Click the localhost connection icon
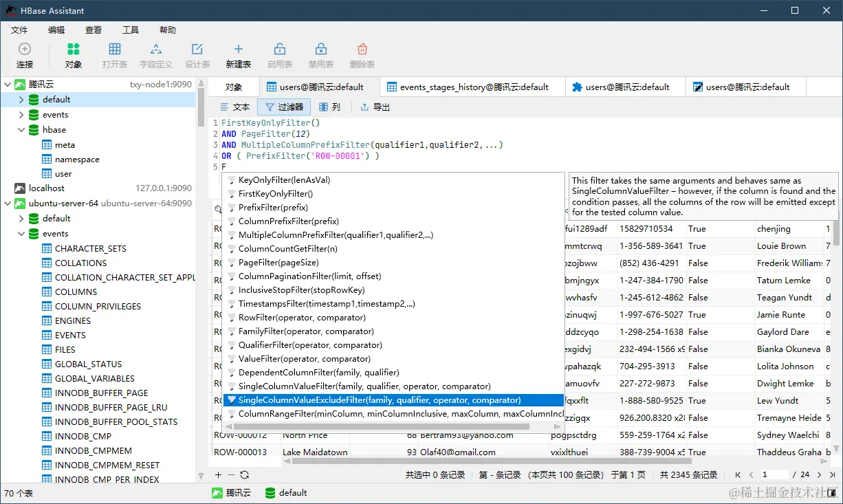 tap(20, 188)
